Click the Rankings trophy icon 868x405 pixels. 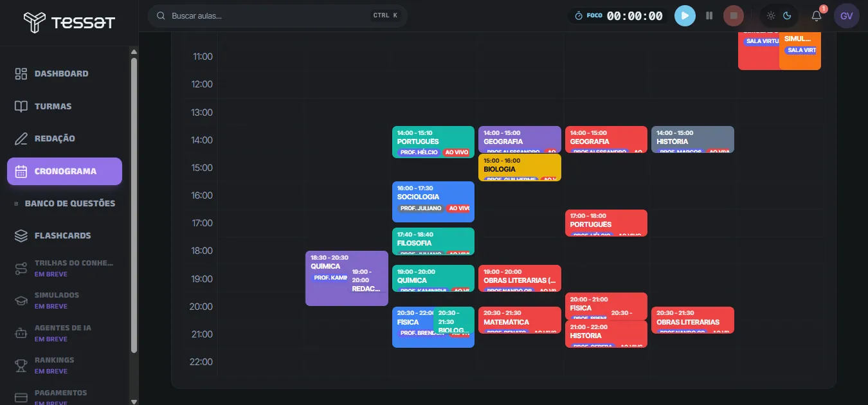click(21, 365)
